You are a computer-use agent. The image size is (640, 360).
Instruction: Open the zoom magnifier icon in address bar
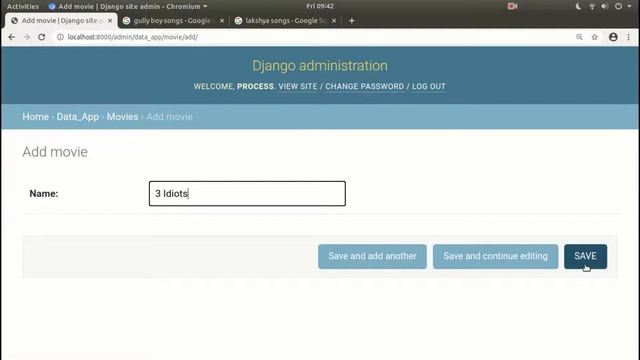coord(579,37)
